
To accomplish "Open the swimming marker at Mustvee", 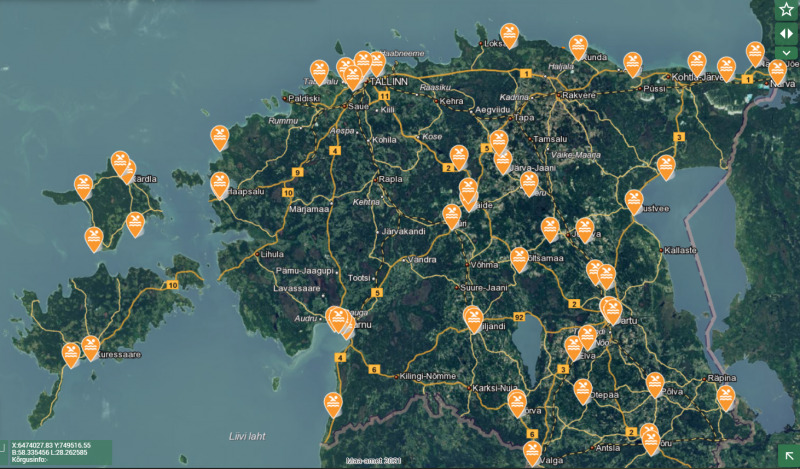I will click(x=634, y=200).
